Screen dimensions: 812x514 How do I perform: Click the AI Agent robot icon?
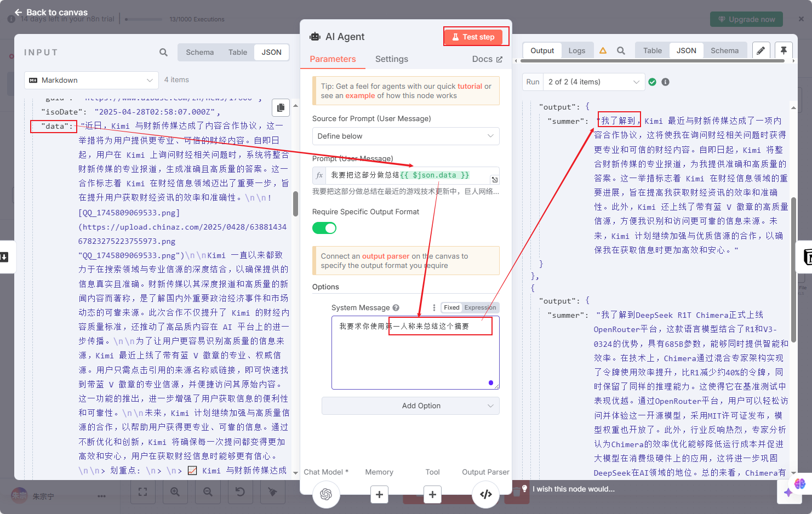tap(315, 37)
